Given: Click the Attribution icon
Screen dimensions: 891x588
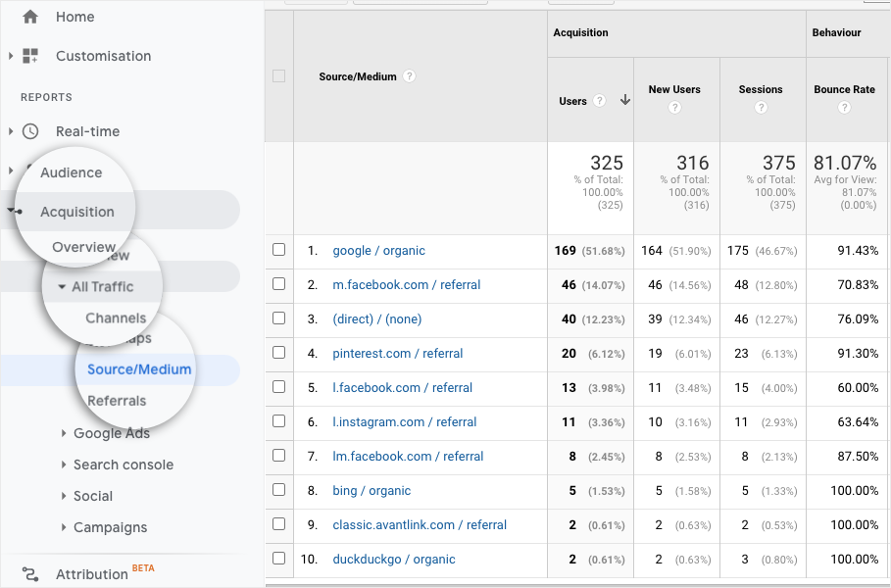Looking at the screenshot, I should point(30,574).
